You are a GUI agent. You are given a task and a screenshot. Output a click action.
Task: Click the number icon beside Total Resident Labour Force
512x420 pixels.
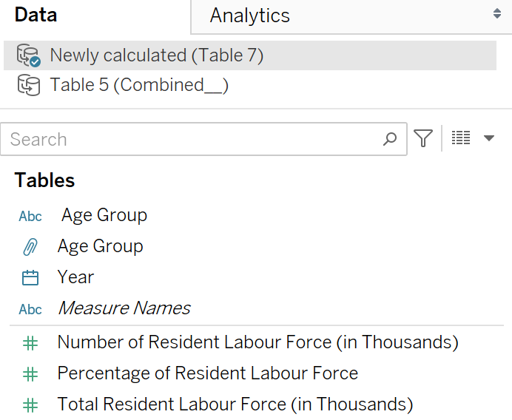(30, 405)
